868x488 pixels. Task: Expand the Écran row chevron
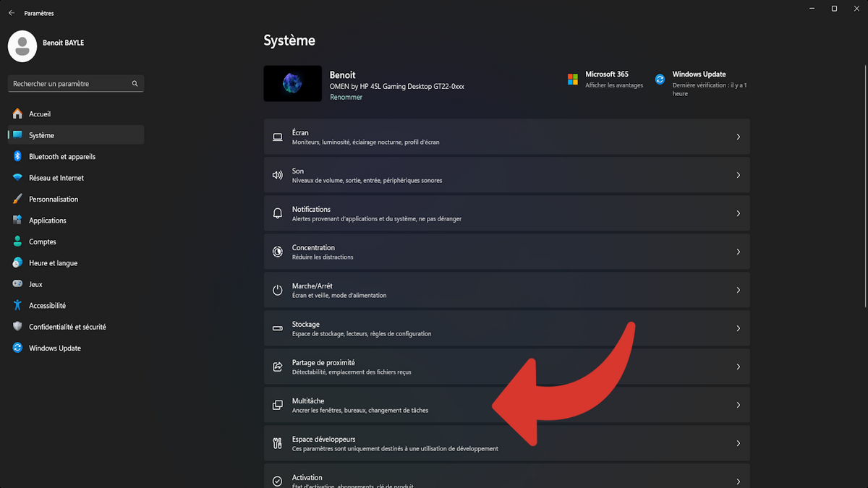[x=738, y=137]
